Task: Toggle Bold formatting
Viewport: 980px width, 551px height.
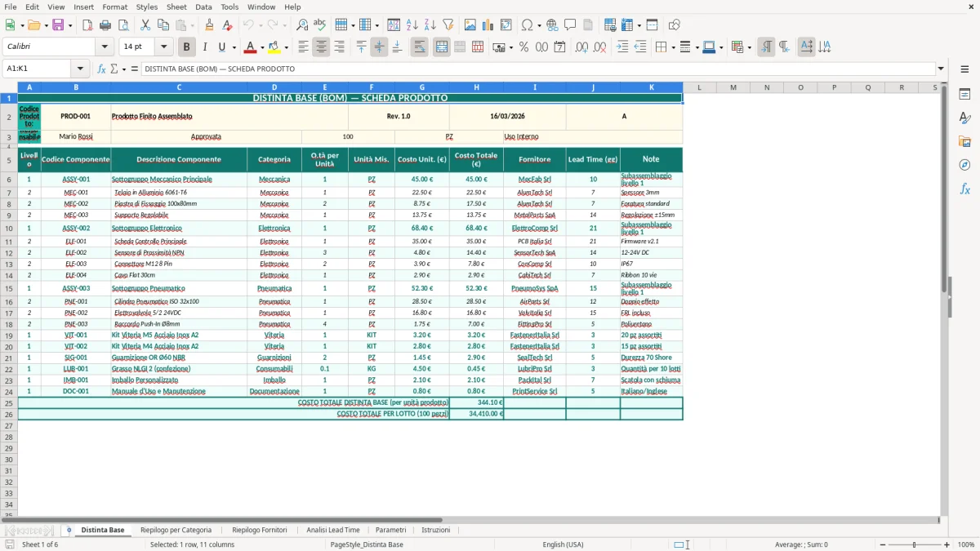Action: coord(186,47)
